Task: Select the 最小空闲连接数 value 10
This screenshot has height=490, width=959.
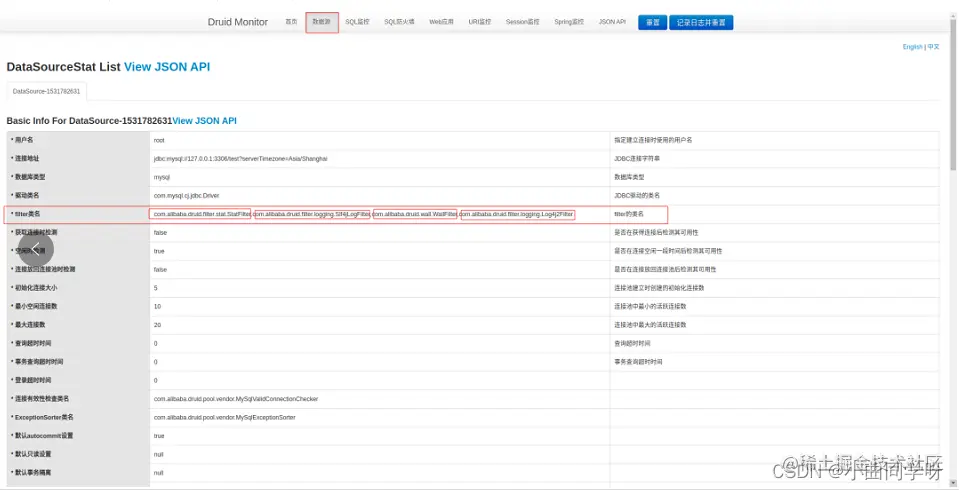Action: (157, 306)
